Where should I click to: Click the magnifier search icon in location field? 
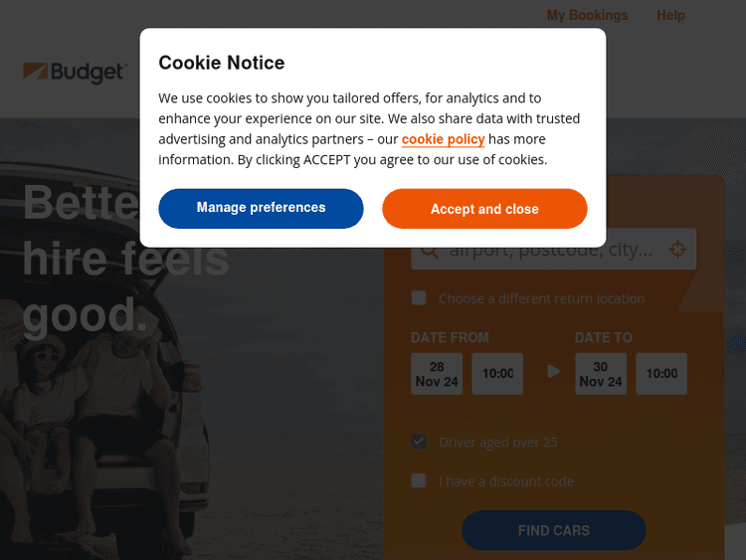(429, 250)
